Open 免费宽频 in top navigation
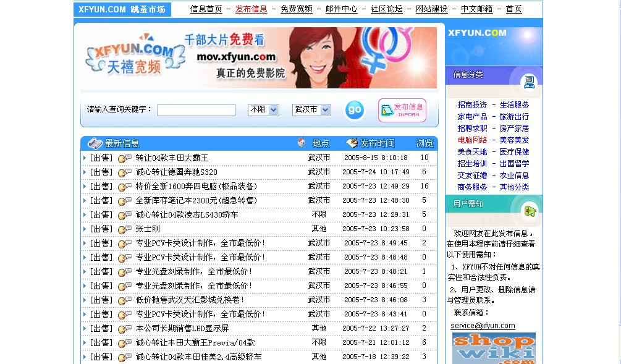Image resolution: width=621 pixels, height=364 pixels. pos(296,9)
